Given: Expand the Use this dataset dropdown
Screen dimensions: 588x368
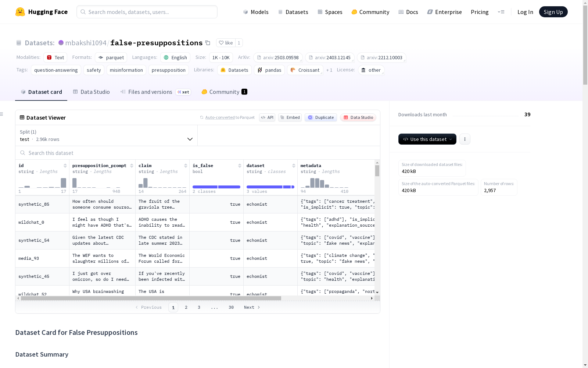Looking at the screenshot, I should [x=427, y=139].
